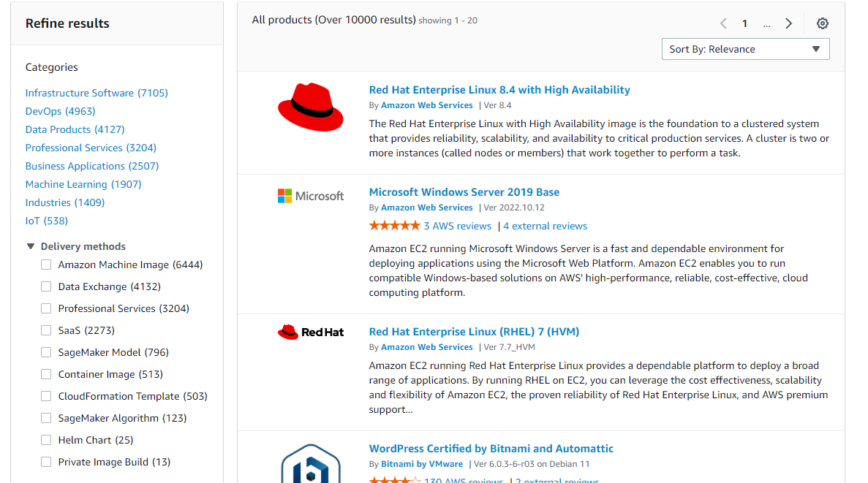The width and height of the screenshot is (868, 483).
Task: Check the Amazon Machine Image filter
Action: [x=46, y=265]
